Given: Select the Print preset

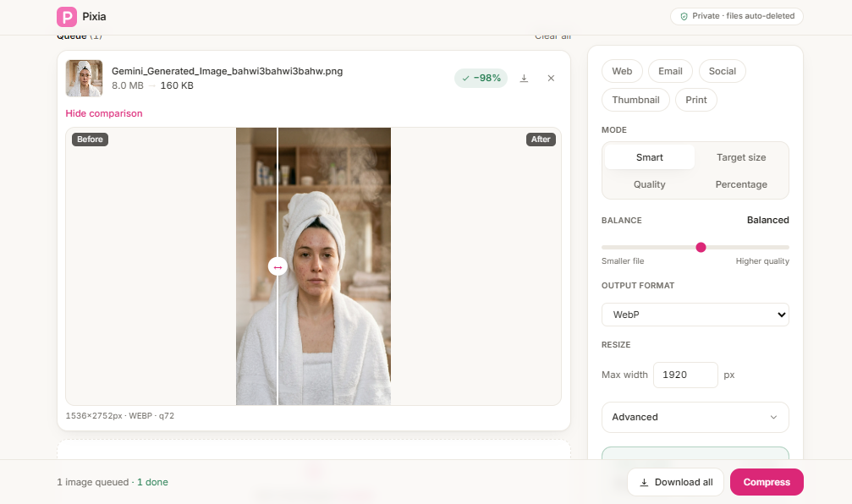Looking at the screenshot, I should pos(696,100).
